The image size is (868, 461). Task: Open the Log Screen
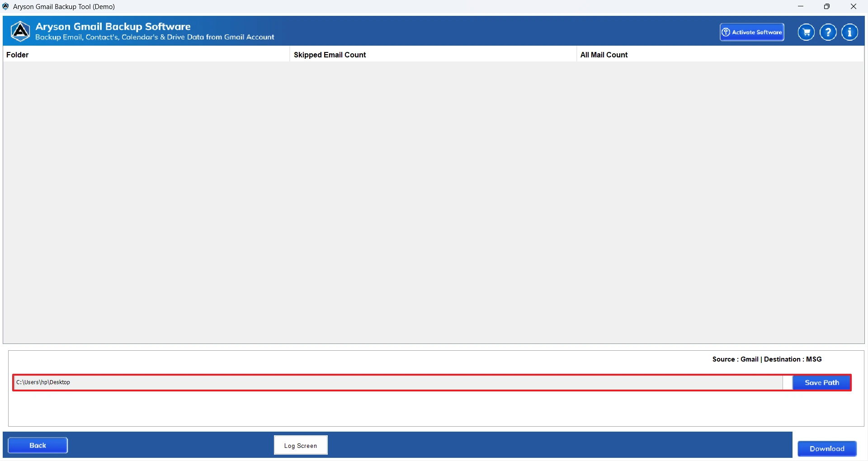coord(301,445)
